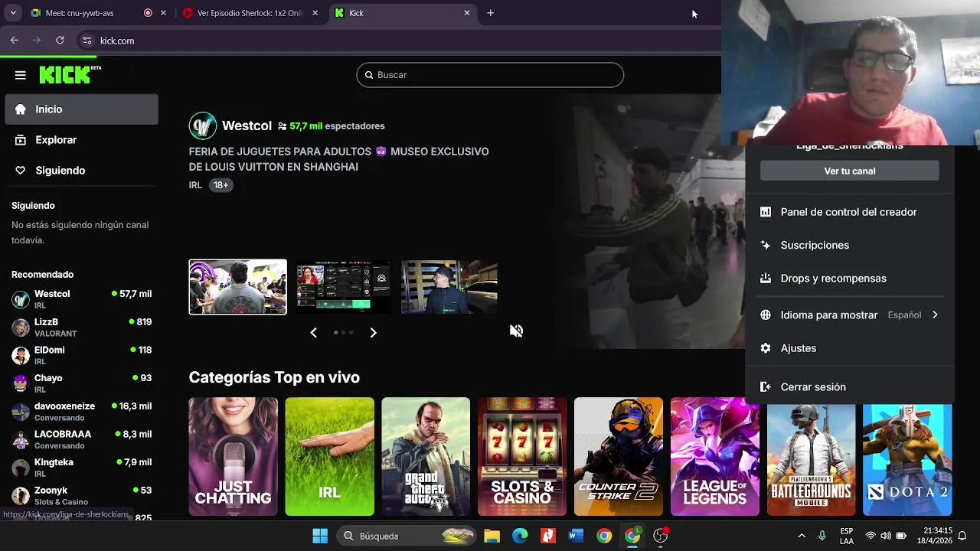Click the Ajustes gear icon
Screen dimensions: 980x551
pos(766,348)
